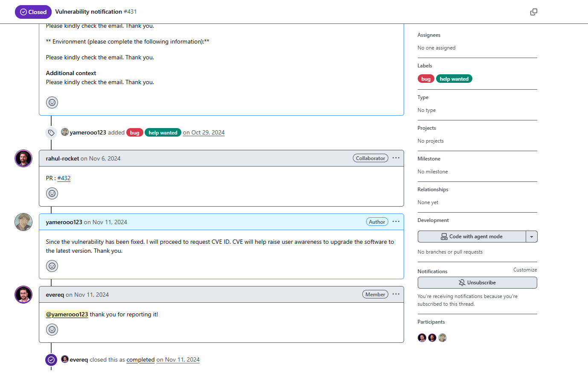
Task: Open three-dot menu on yamerooo123's Author comment
Action: coord(396,222)
